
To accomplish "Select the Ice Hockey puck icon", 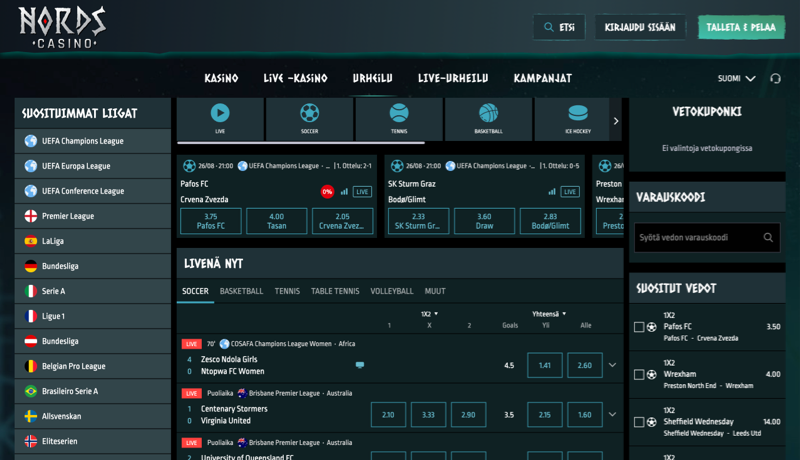I will (578, 113).
